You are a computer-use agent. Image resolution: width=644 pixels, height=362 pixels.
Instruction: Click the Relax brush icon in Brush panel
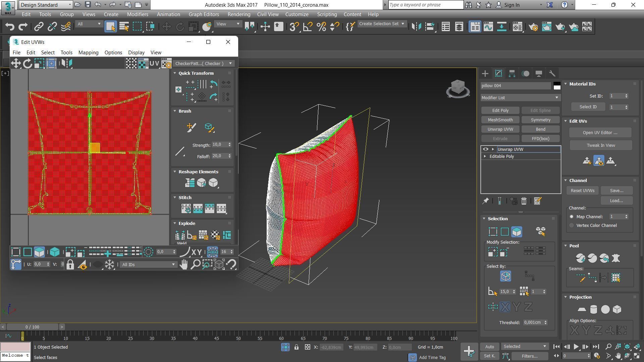(x=209, y=127)
